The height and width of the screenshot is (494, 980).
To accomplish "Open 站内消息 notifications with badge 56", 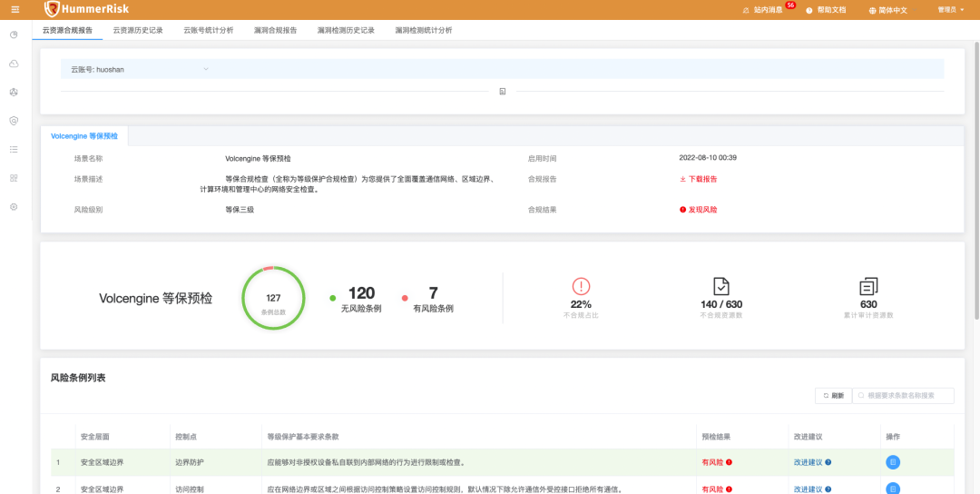I will (x=767, y=10).
